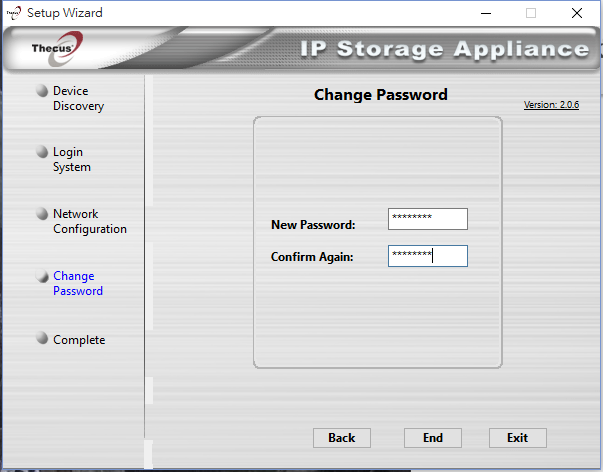Viewport: 603px width, 472px height.
Task: Click the End button to finish
Action: (433, 438)
